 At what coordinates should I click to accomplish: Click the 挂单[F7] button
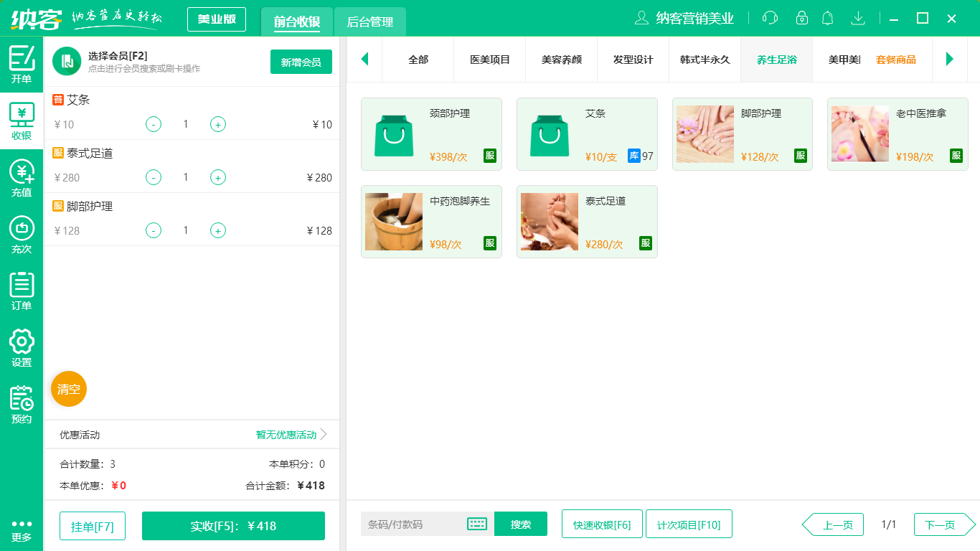click(x=93, y=526)
